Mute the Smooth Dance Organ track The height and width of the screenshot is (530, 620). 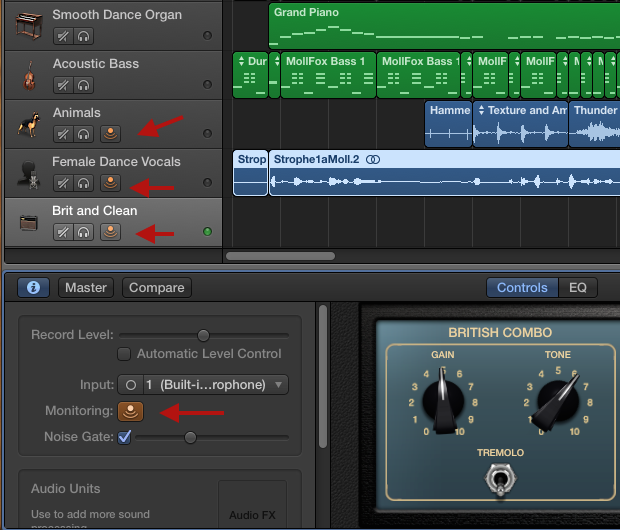(63, 36)
